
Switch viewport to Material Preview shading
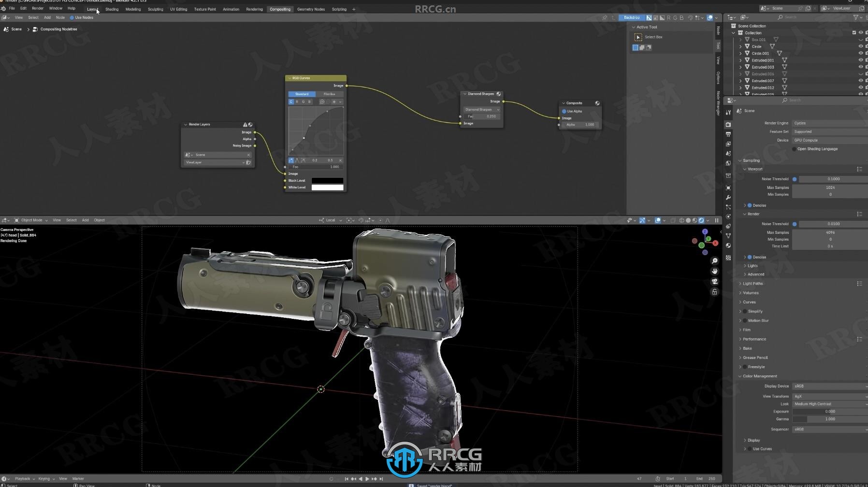point(694,220)
